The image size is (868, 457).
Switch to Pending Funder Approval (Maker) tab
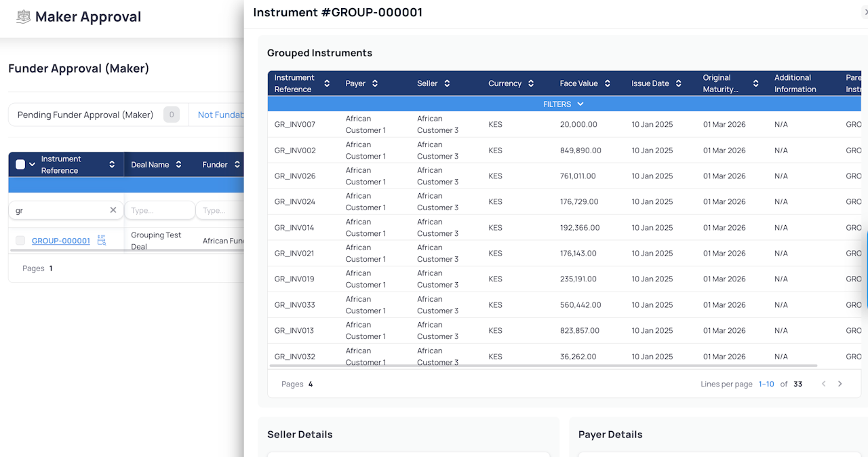85,115
